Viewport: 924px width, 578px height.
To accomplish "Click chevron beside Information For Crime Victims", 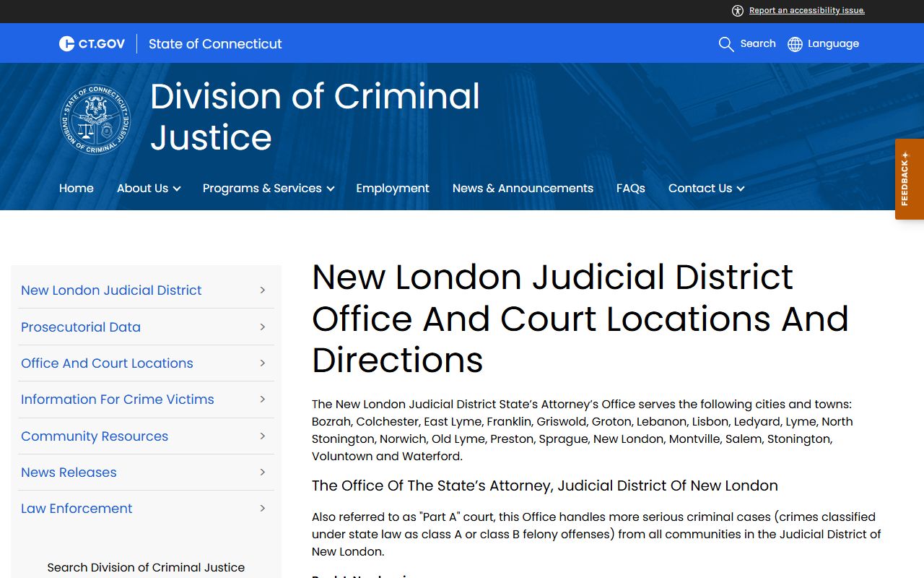I will [x=263, y=400].
